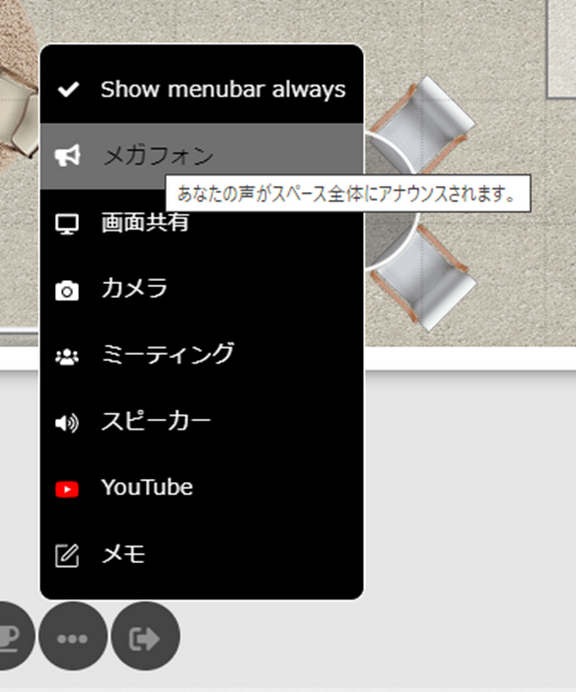
Task: Click the meeting group icon
Action: 67,357
